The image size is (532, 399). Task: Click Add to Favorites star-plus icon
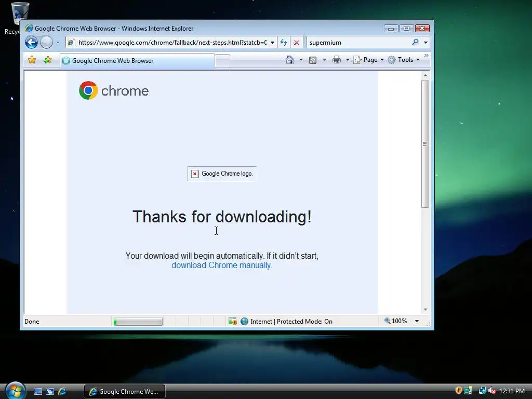[x=47, y=60]
